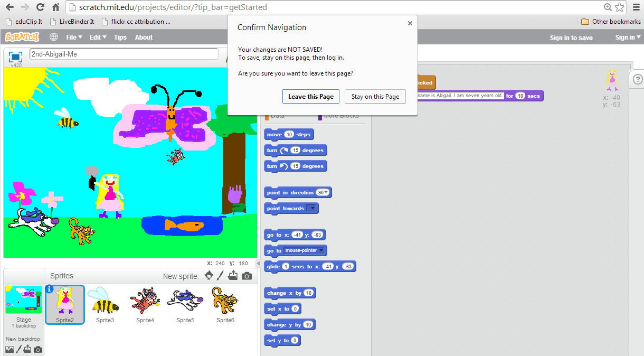Take a photo for new backdrop using camera
The width and height of the screenshot is (644, 356).
pyautogui.click(x=37, y=349)
